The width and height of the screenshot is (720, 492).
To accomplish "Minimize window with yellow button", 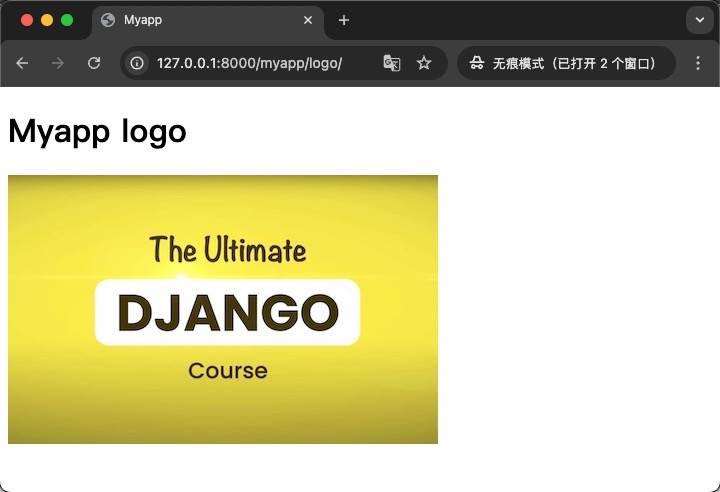I will click(47, 20).
